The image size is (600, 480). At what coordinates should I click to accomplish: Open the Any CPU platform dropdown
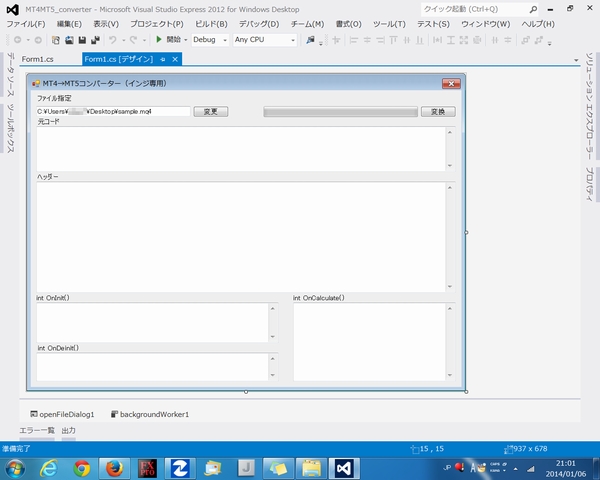265,39
